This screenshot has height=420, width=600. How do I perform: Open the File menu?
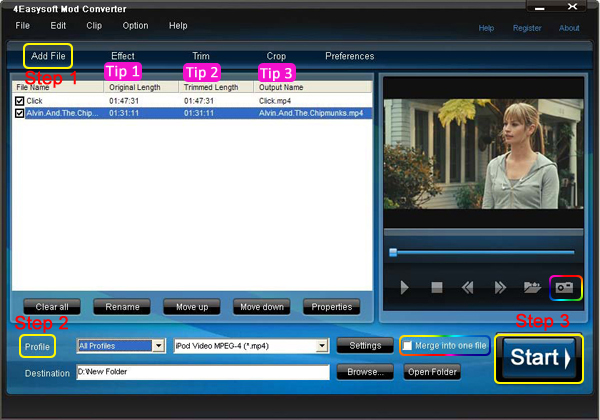(23, 26)
